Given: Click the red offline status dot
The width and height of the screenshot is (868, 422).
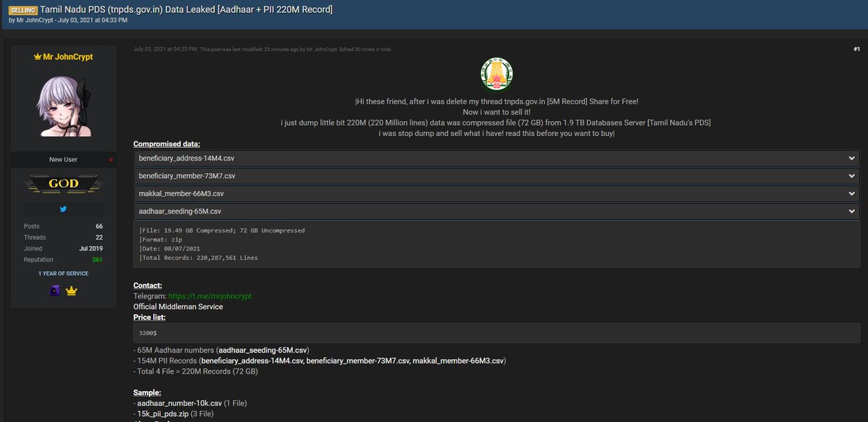Looking at the screenshot, I should (111, 159).
